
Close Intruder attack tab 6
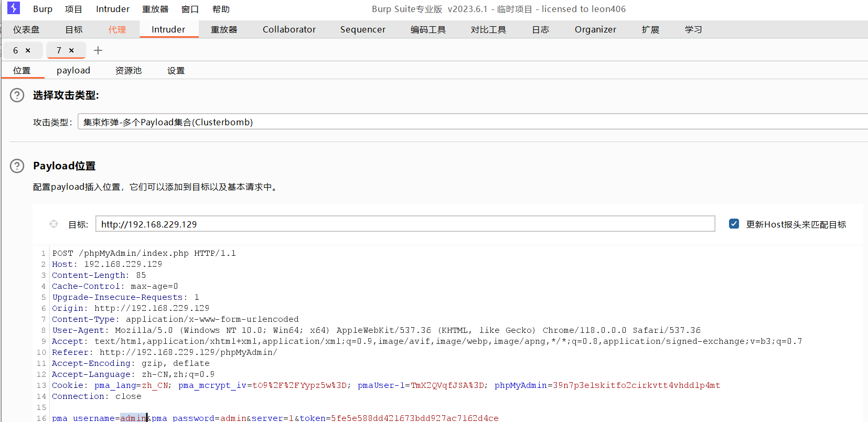pos(28,50)
